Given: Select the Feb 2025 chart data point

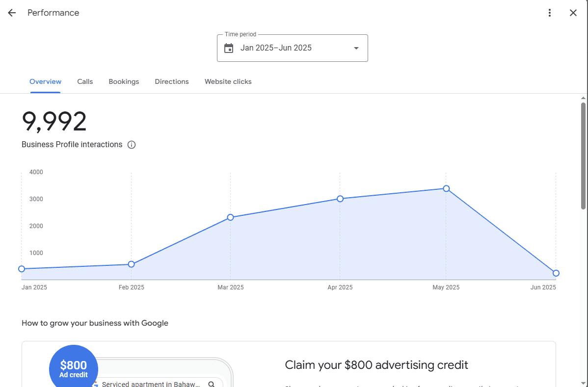Looking at the screenshot, I should (131, 264).
